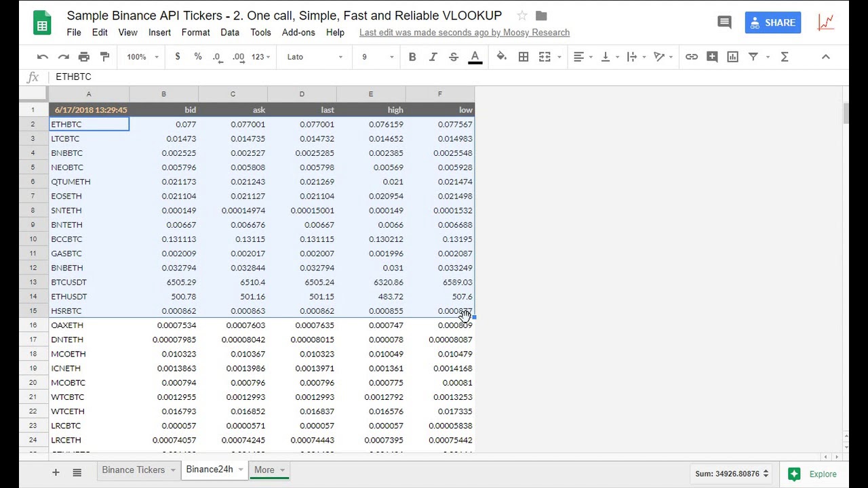The image size is (868, 488).
Task: Open the fill color paint bucket
Action: [502, 57]
